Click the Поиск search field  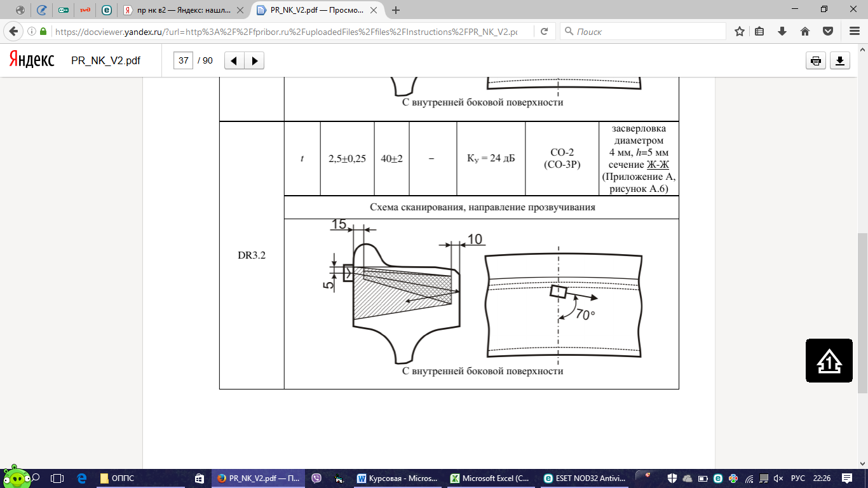click(642, 31)
